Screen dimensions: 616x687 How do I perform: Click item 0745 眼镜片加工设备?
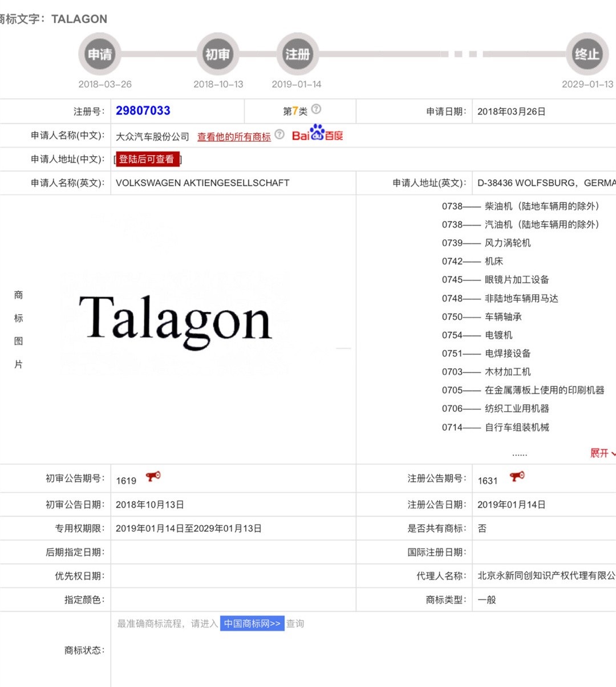point(496,279)
